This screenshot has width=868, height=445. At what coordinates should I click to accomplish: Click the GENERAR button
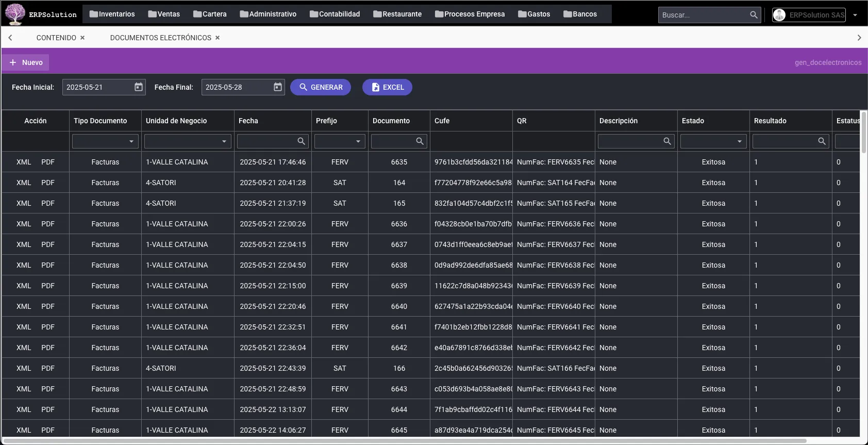tap(321, 87)
